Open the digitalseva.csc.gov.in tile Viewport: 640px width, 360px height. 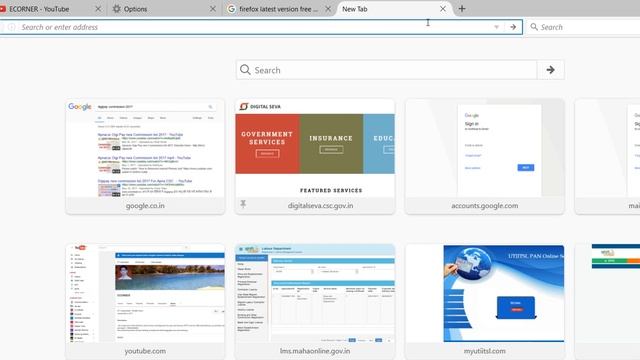click(x=315, y=156)
